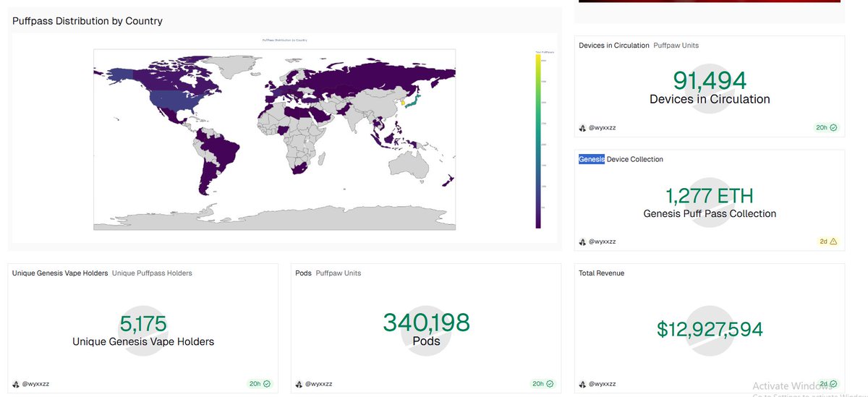This screenshot has height=397, width=868.
Task: Click the 20h refresh status on Devices in Circulation
Action: click(826, 127)
